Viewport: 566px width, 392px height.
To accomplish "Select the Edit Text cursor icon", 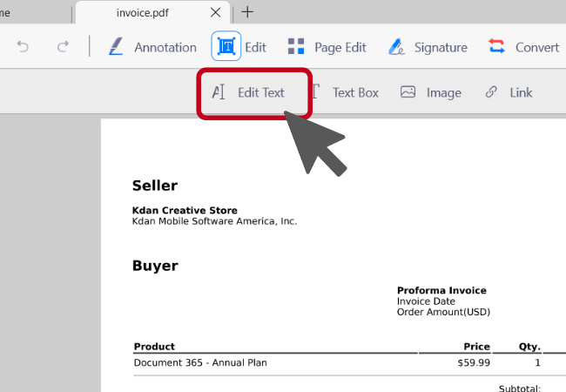I will [x=219, y=92].
